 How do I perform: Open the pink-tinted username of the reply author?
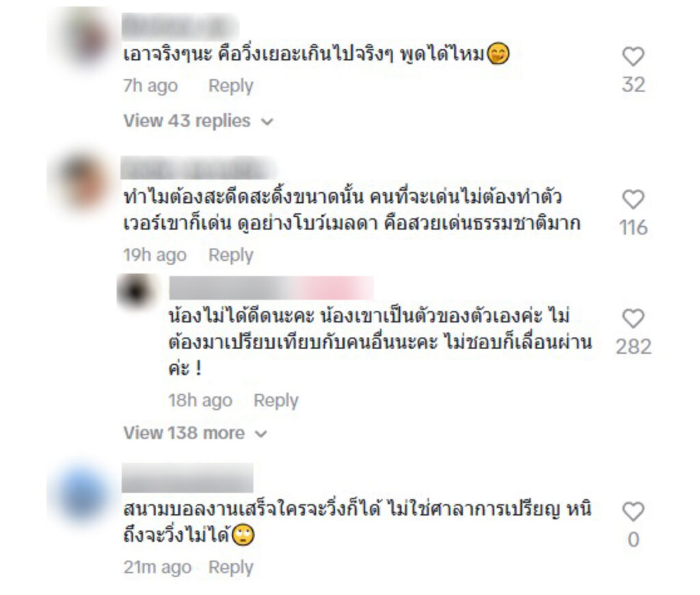point(271,288)
